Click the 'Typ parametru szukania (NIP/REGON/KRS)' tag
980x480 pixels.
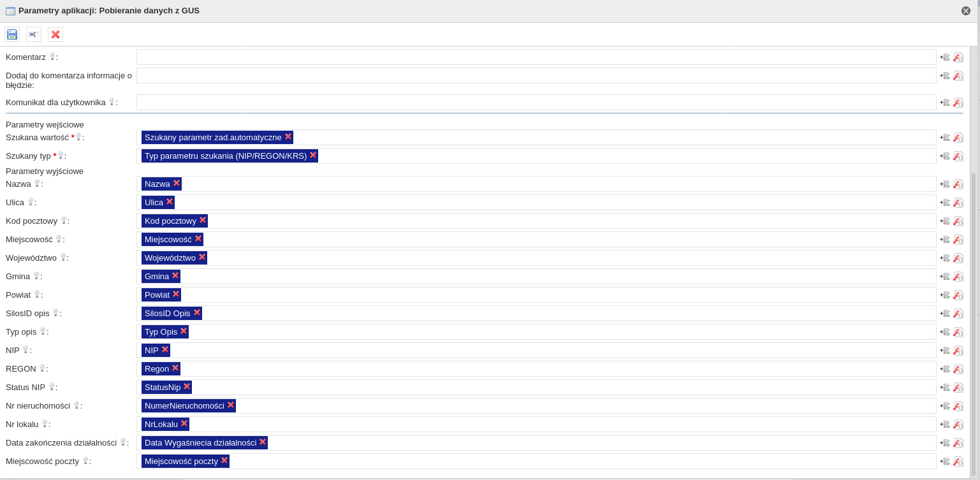click(x=225, y=156)
